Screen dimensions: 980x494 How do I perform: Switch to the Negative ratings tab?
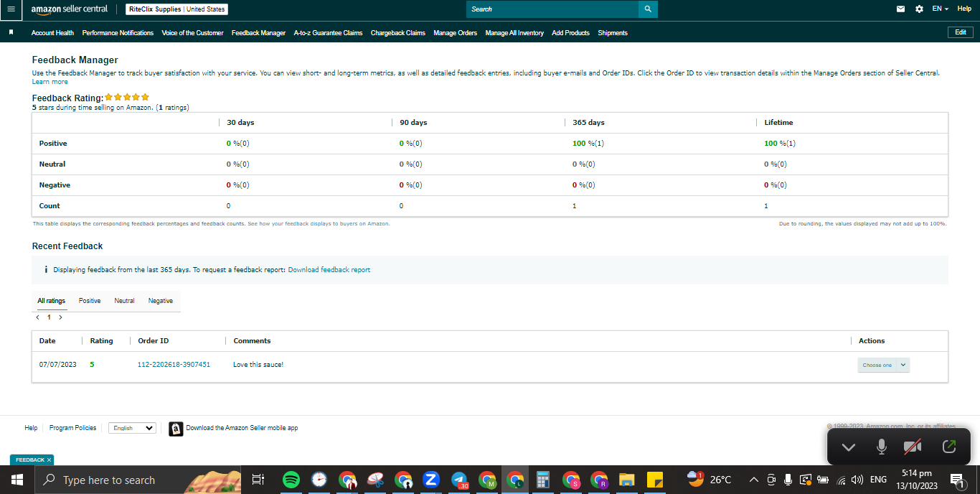click(161, 301)
